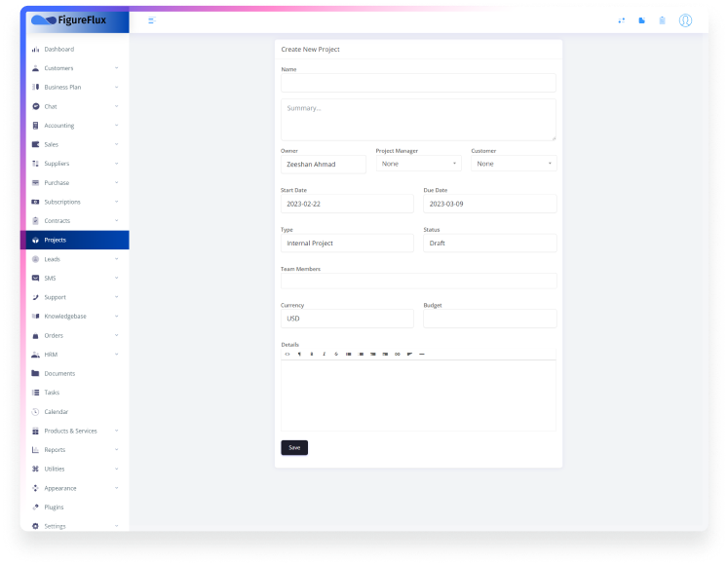The height and width of the screenshot is (565, 728).
Task: Click the file icon in top bar
Action: click(641, 20)
